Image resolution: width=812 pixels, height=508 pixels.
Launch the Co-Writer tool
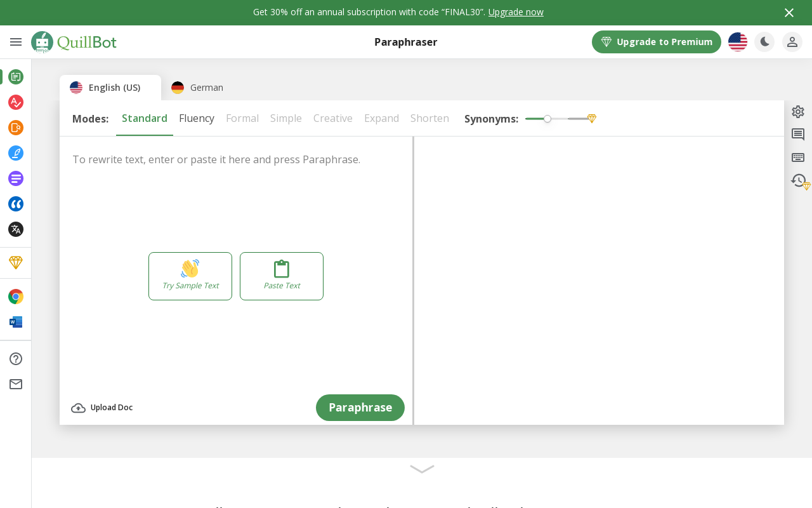[x=15, y=153]
